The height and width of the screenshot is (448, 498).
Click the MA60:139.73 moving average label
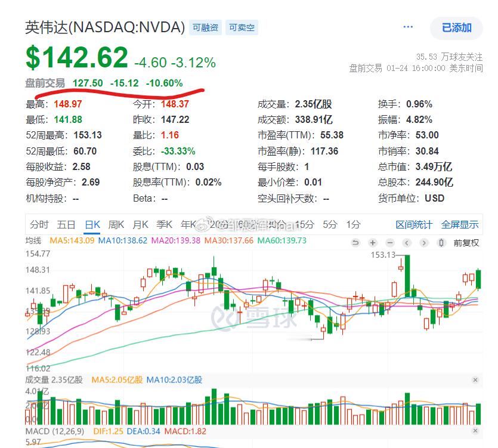click(282, 240)
